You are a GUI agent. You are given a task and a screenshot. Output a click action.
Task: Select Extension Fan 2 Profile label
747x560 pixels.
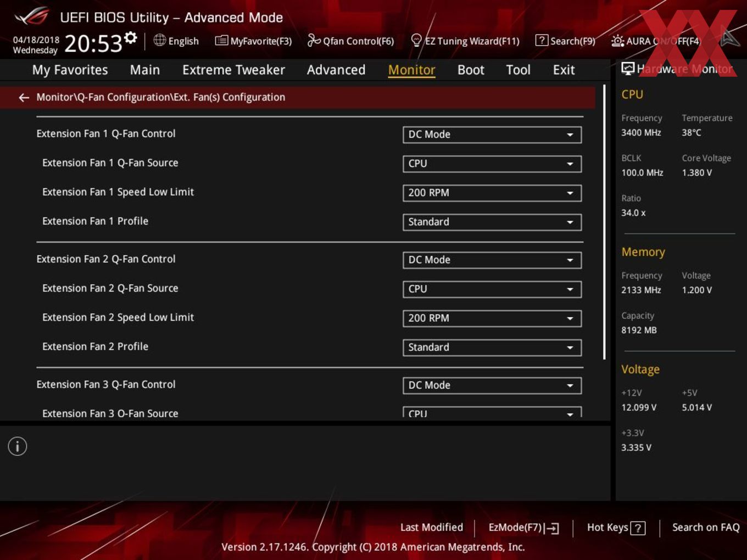click(x=95, y=346)
